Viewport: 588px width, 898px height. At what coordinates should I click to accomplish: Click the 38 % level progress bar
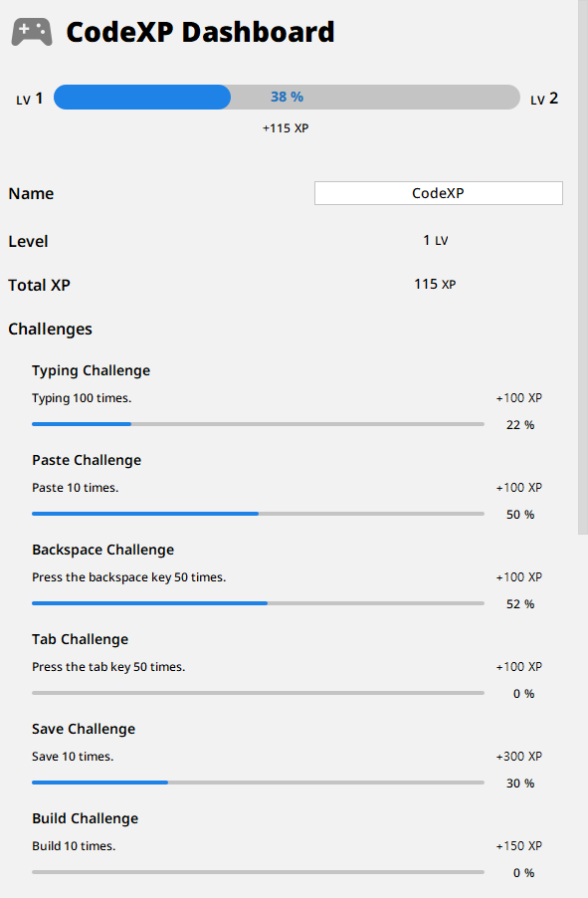pos(286,97)
